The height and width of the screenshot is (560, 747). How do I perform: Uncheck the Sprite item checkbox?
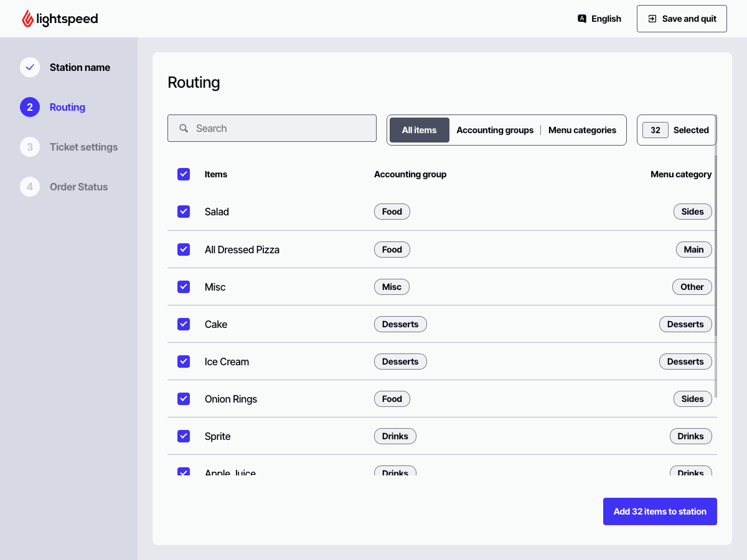[x=184, y=436]
